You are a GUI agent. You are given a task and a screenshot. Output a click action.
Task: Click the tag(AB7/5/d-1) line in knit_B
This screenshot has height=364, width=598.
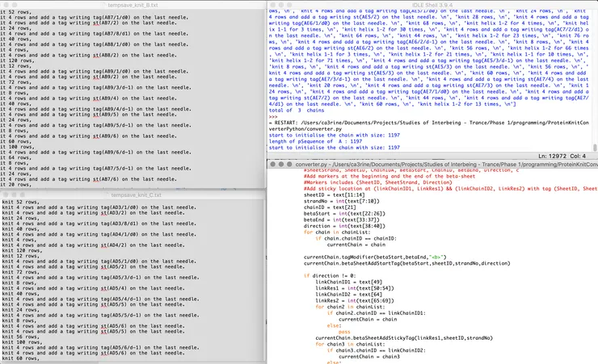coord(95,169)
